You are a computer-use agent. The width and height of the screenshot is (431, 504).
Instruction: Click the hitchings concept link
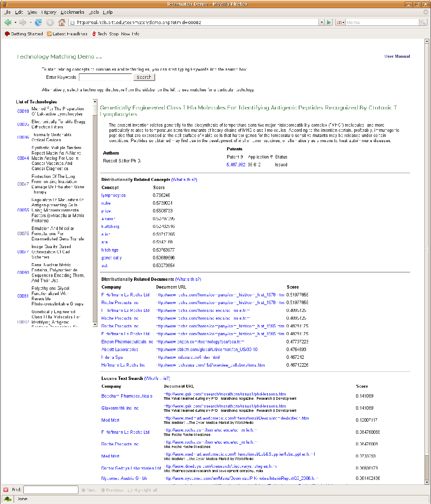click(110, 250)
